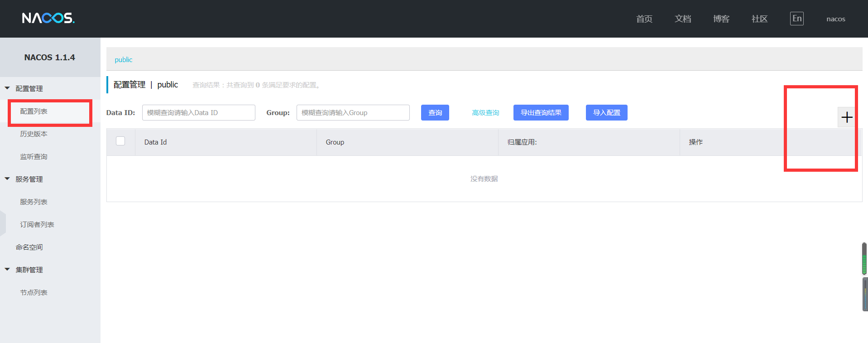868x343 pixels.
Task: Go to 首页 in top navigation
Action: [644, 19]
